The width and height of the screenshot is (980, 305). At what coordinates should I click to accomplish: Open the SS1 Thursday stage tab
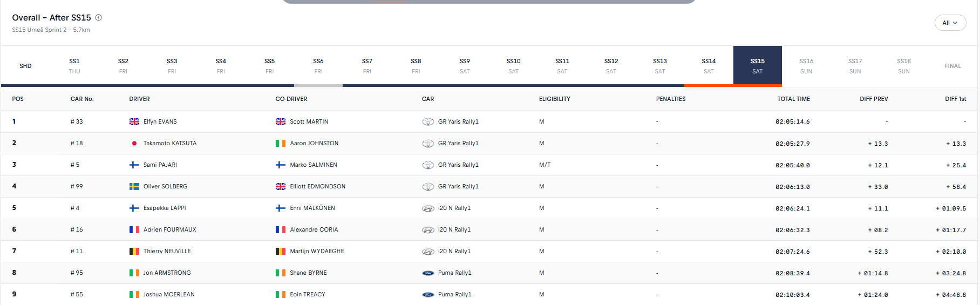[74, 66]
